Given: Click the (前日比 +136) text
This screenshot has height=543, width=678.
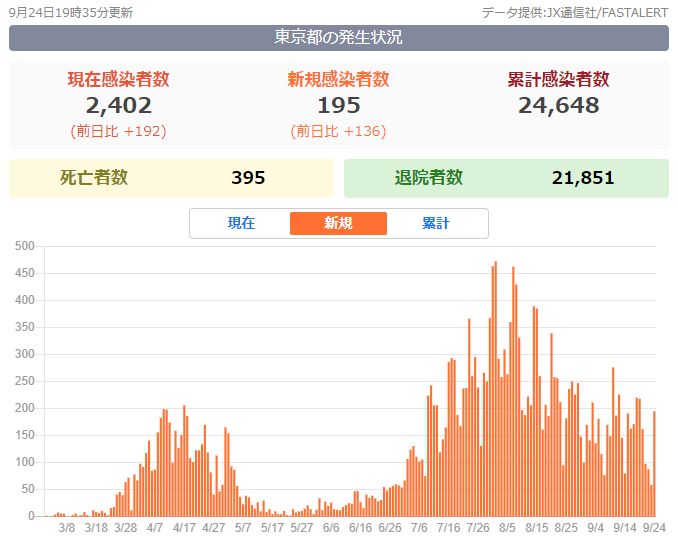Looking at the screenshot, I should pos(339,131).
